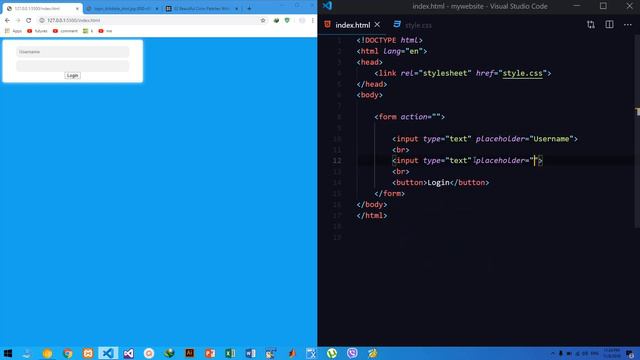Open Chrome three-dot menu

point(313,20)
